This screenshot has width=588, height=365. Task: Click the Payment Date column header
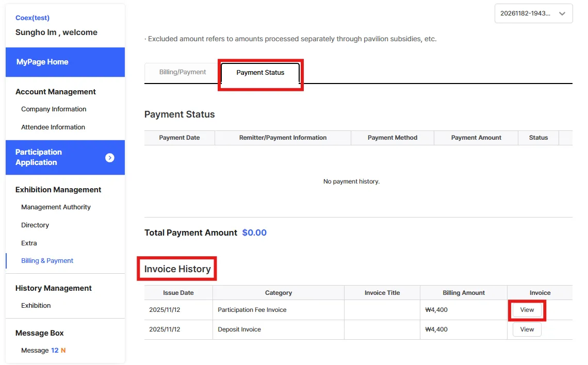(x=179, y=138)
